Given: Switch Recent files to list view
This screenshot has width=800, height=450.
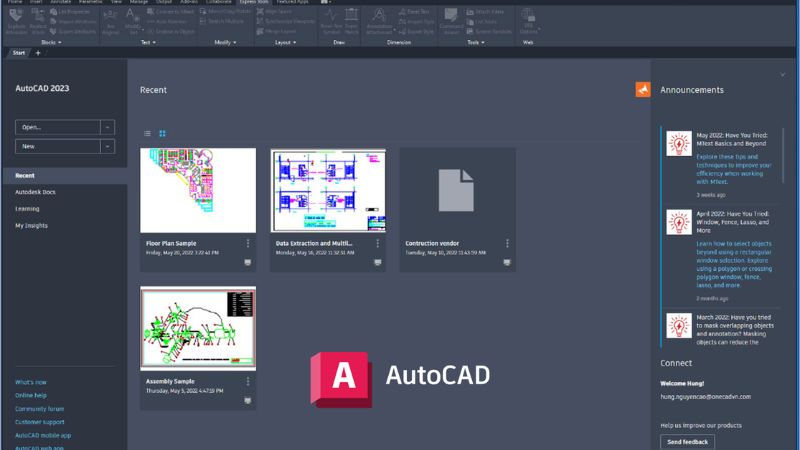Looking at the screenshot, I should tap(147, 134).
